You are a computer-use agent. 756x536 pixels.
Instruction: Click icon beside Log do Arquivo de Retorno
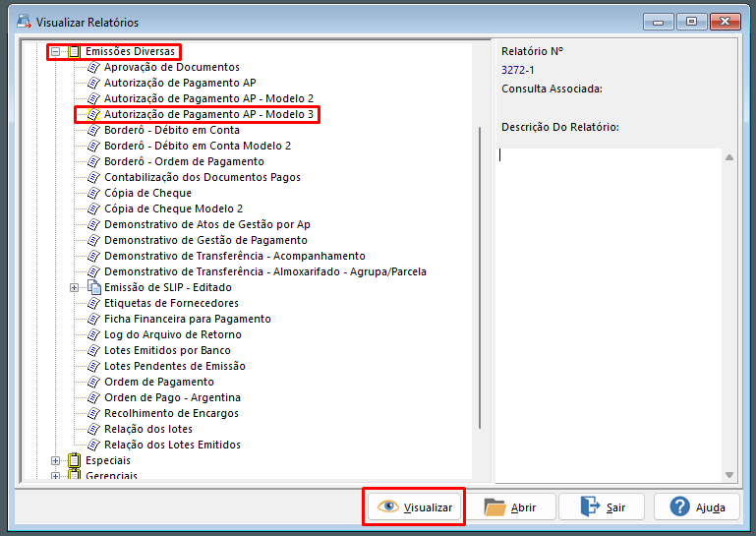(x=93, y=334)
